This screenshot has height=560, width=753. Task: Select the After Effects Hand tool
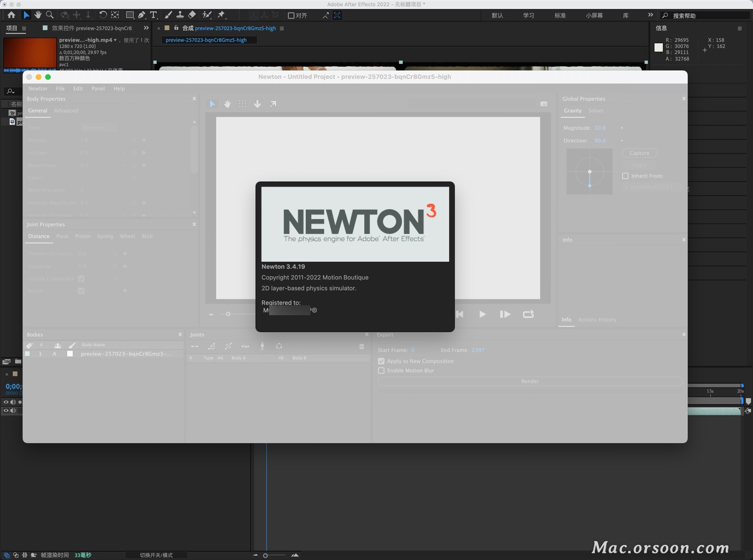[38, 15]
